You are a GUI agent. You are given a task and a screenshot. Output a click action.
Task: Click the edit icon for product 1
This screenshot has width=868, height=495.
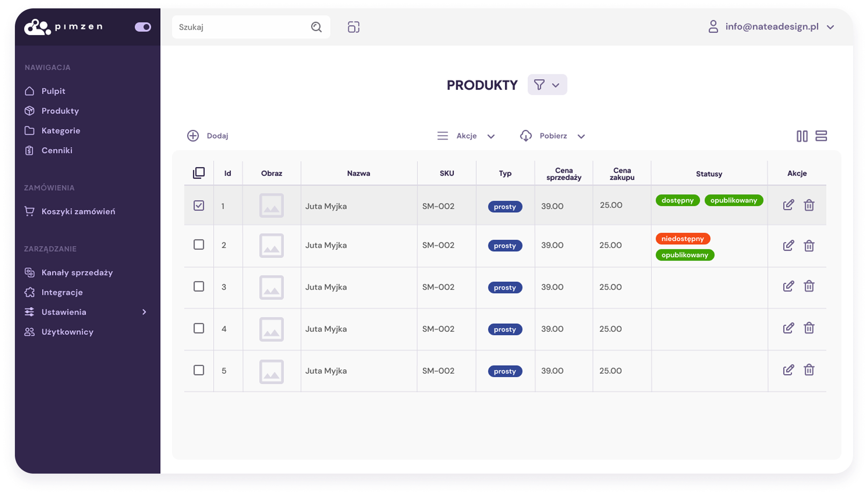click(788, 205)
